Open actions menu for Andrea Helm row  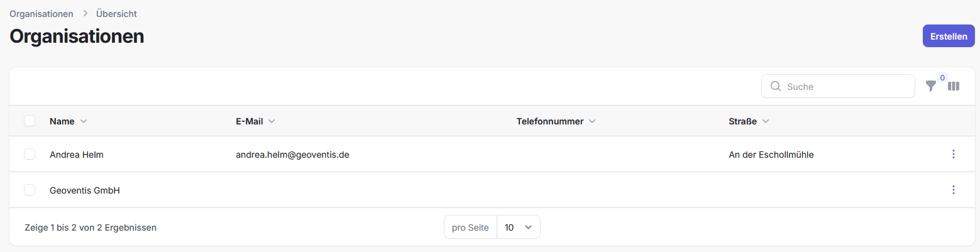pyautogui.click(x=954, y=154)
